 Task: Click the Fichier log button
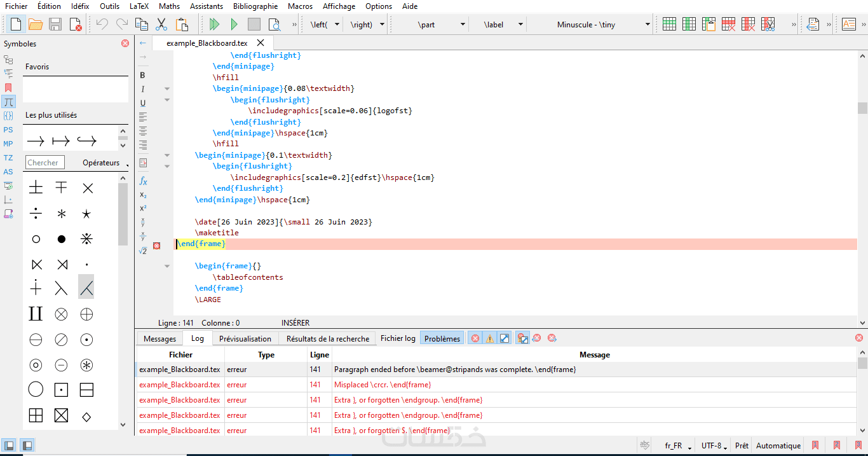coord(398,338)
